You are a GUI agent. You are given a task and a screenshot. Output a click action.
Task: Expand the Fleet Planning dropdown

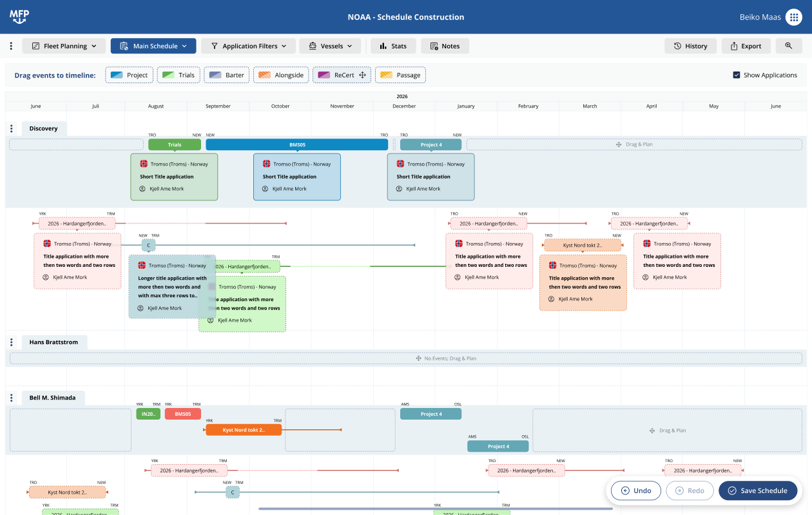(x=64, y=46)
